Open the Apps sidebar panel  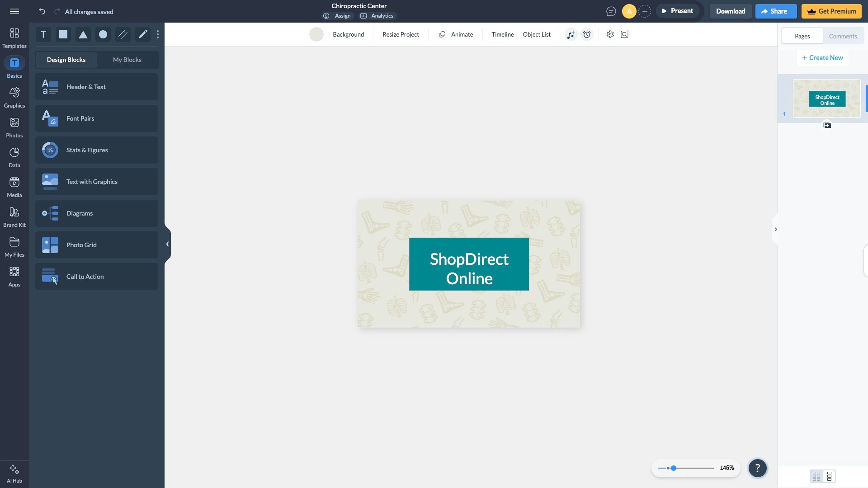(x=14, y=277)
